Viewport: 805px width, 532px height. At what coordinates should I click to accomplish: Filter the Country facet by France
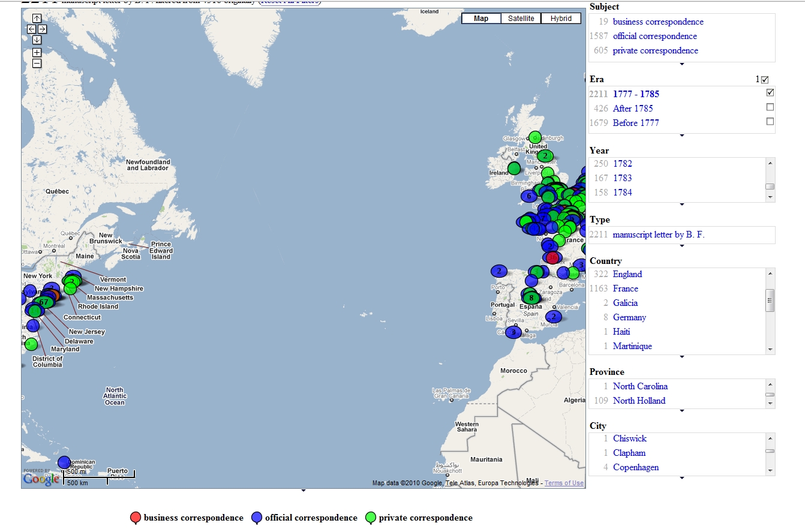pyautogui.click(x=626, y=288)
